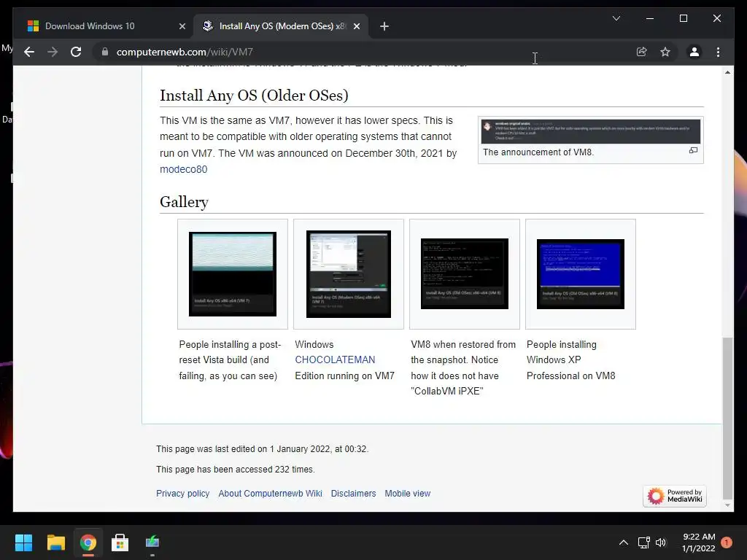Open a new tab with the plus button
The image size is (747, 560).
[384, 26]
